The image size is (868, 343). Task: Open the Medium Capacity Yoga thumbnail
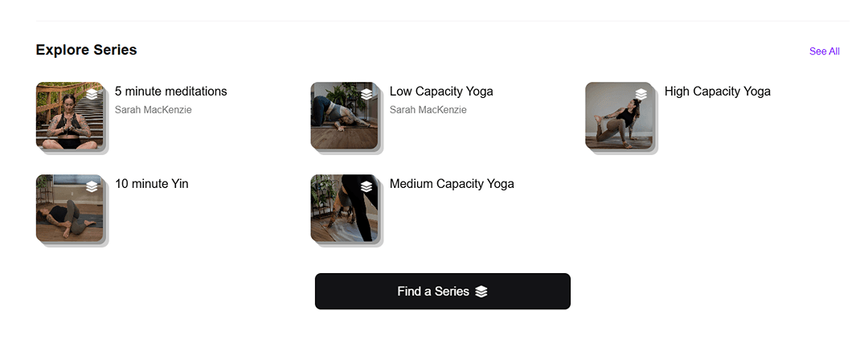pos(344,209)
